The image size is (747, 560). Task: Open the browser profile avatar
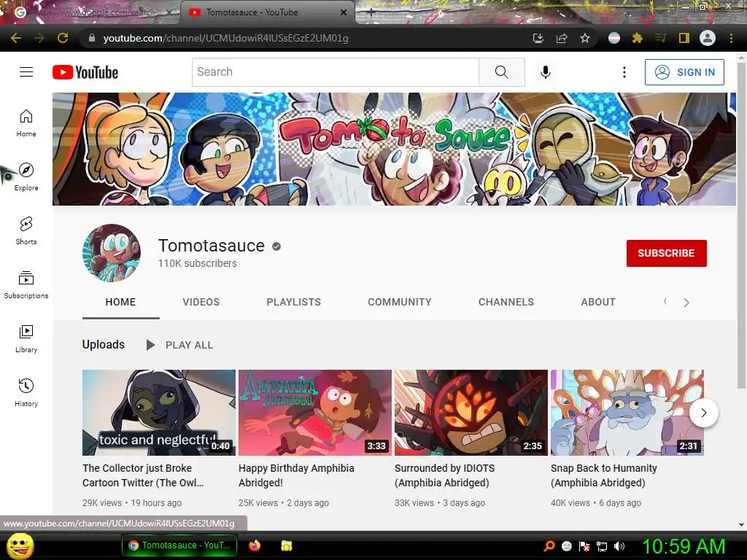click(708, 38)
